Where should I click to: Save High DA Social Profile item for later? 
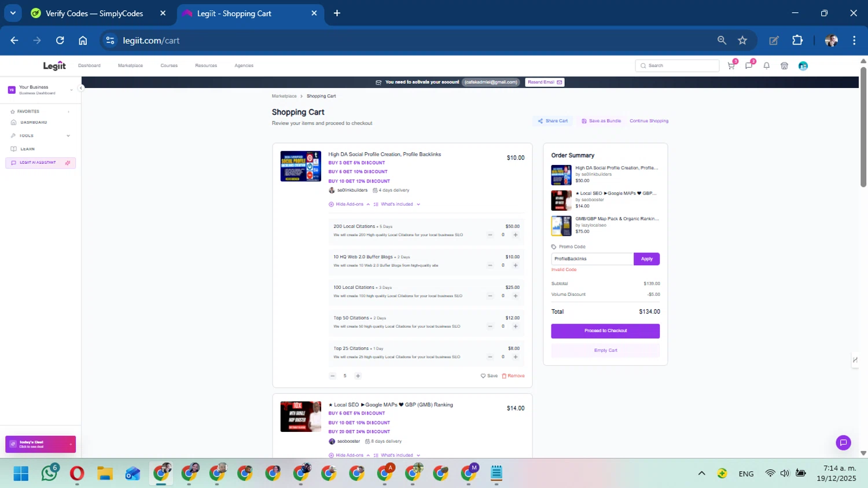point(489,376)
